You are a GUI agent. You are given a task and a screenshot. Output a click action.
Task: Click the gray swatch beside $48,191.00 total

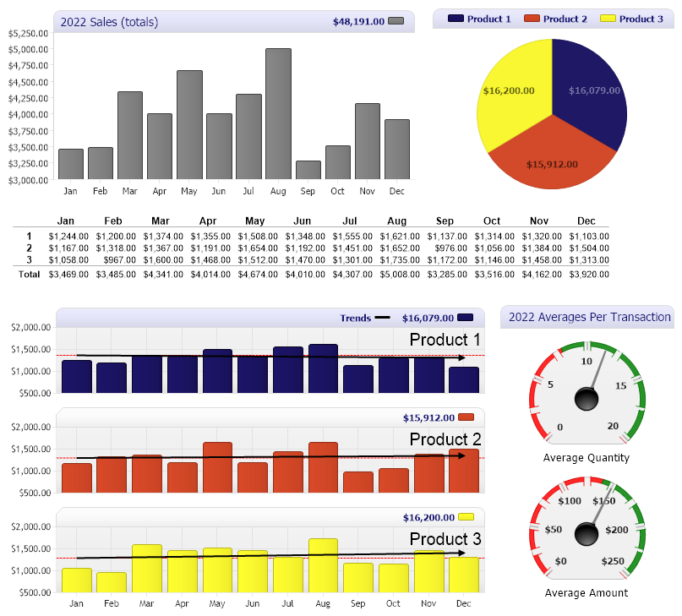point(396,21)
